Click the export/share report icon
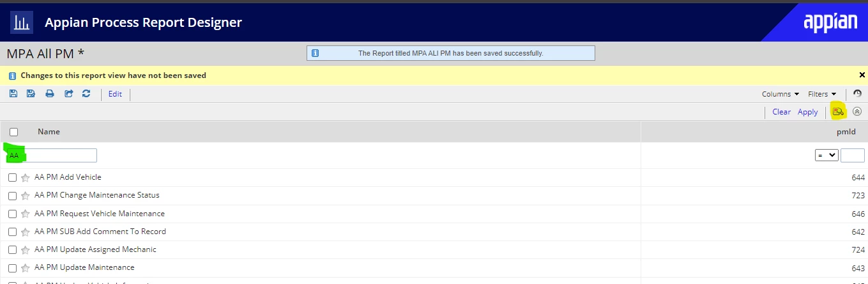This screenshot has width=868, height=284. point(68,94)
